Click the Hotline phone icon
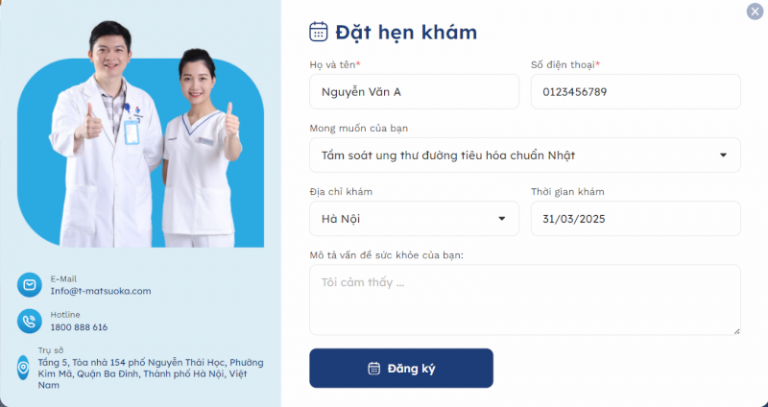The image size is (768, 407). click(x=29, y=321)
